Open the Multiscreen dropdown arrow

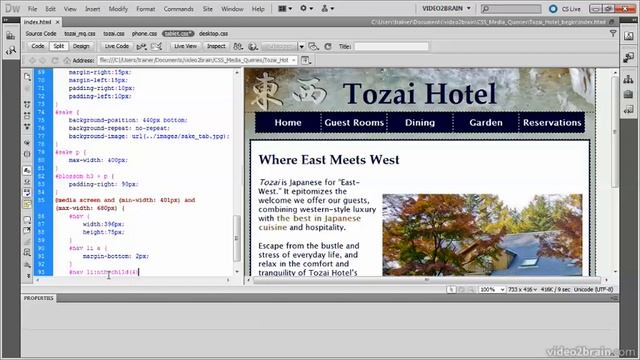pyautogui.click(x=302, y=47)
